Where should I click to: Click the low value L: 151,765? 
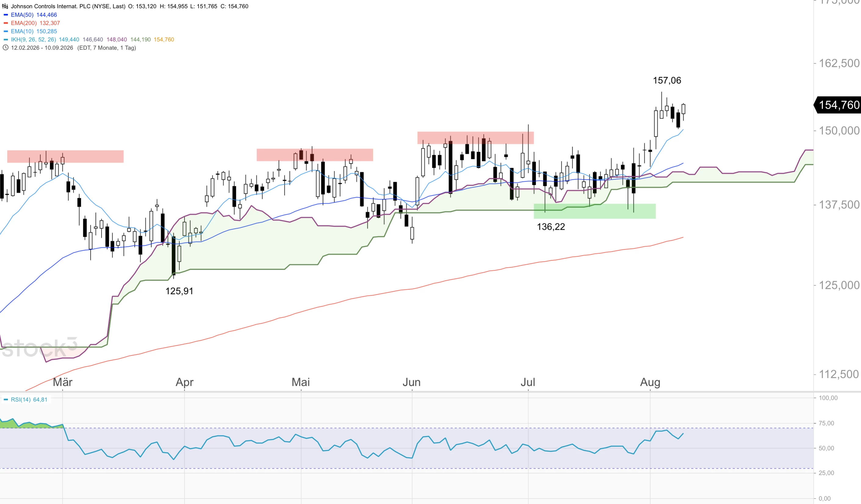[204, 6]
